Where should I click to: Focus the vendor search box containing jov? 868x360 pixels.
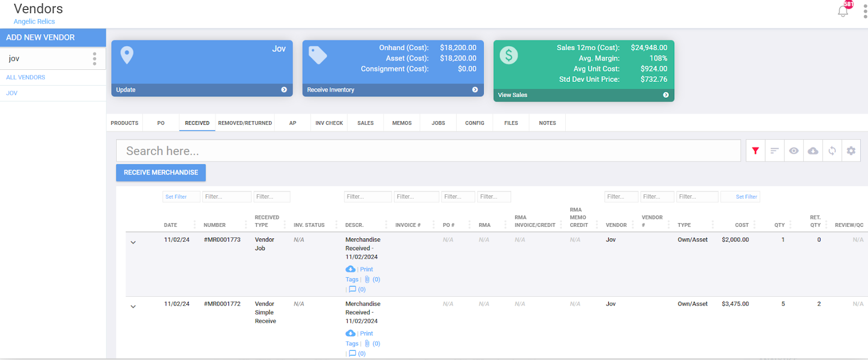coord(46,58)
